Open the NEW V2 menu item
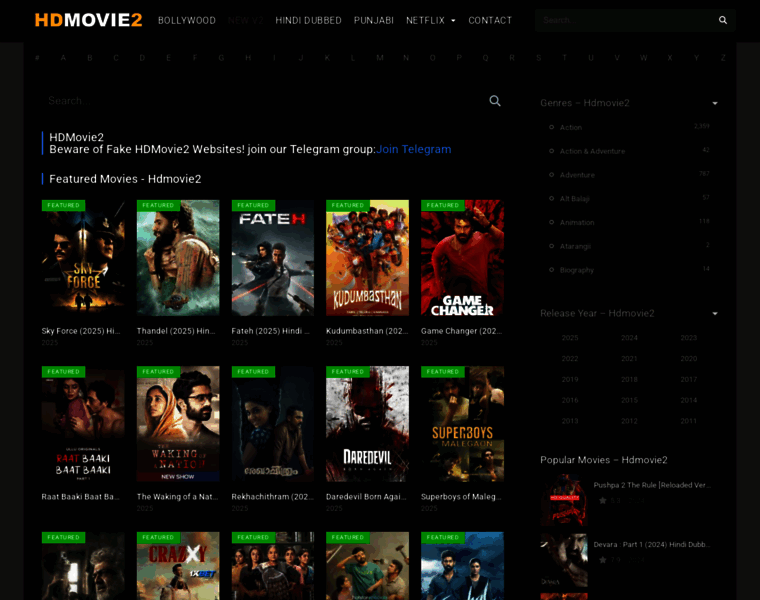Image resolution: width=760 pixels, height=600 pixels. [245, 20]
